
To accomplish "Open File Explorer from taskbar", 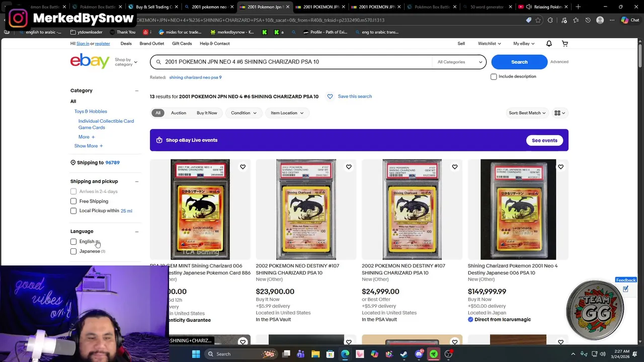I will point(315,354).
